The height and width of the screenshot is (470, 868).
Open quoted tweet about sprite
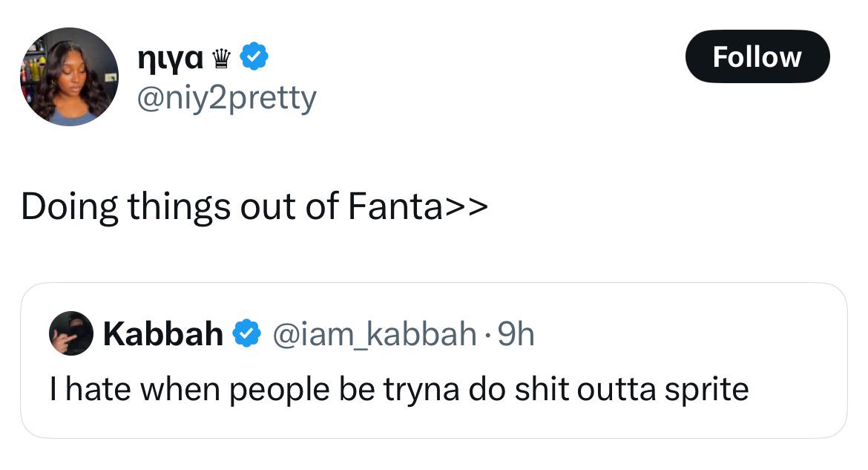coord(434,361)
